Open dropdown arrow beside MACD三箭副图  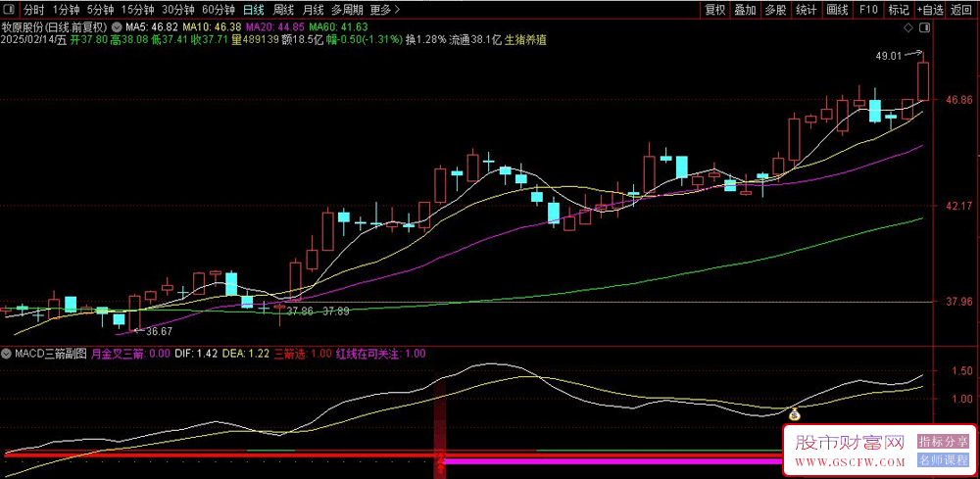point(7,353)
